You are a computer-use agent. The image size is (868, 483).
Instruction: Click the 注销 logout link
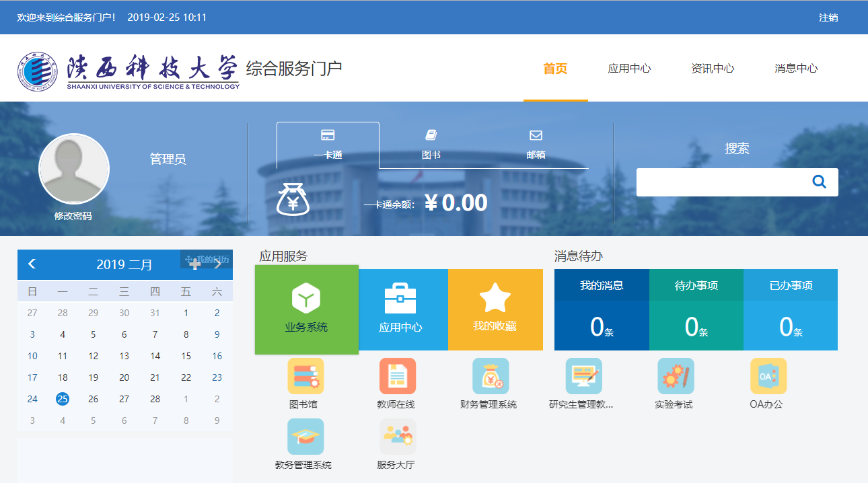click(828, 17)
